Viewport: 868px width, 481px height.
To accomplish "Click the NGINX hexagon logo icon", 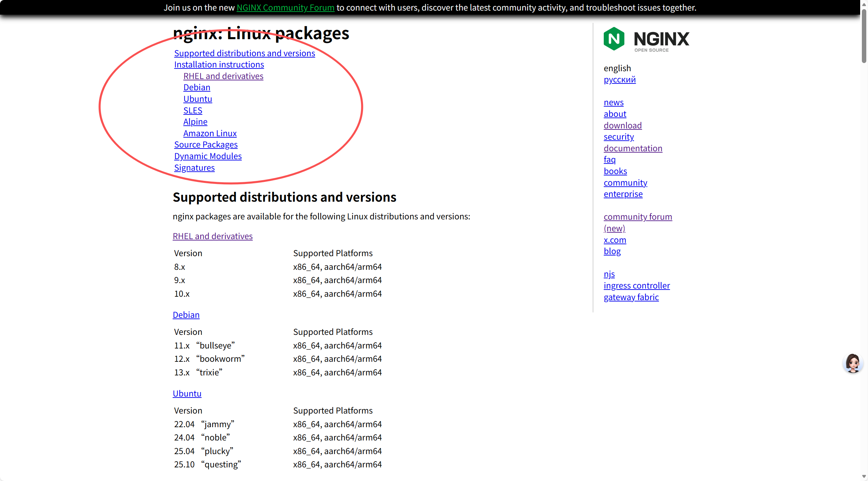I will coord(614,39).
